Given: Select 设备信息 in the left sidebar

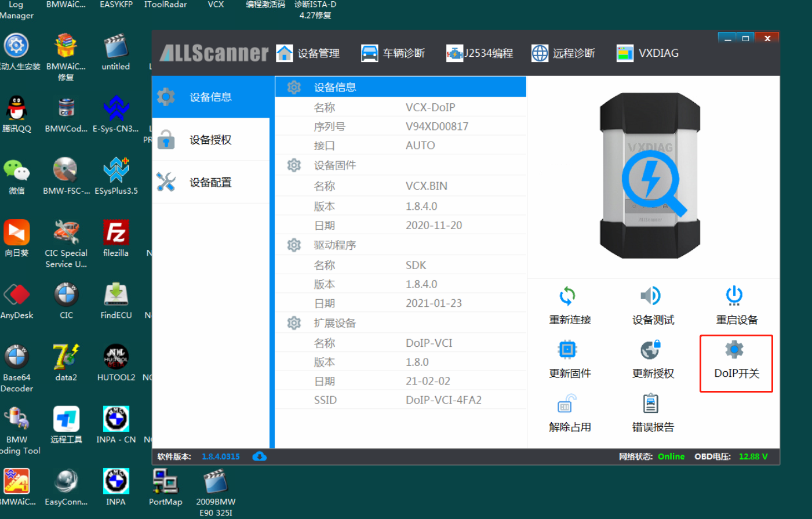Looking at the screenshot, I should click(211, 97).
